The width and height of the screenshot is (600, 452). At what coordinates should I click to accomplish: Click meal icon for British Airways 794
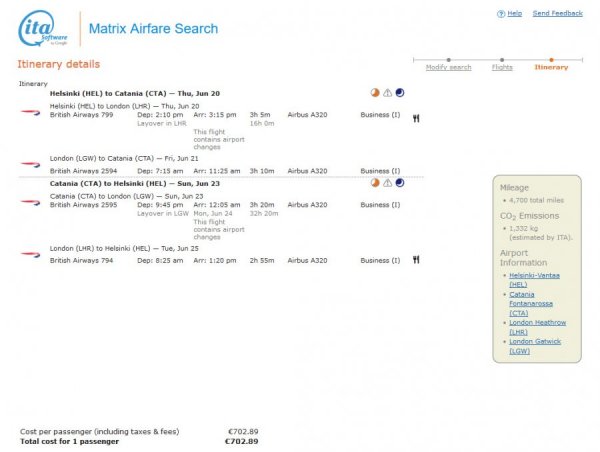(416, 260)
